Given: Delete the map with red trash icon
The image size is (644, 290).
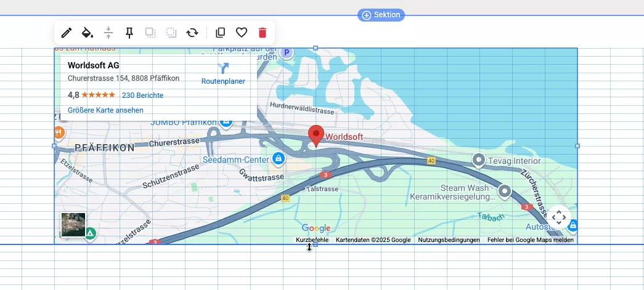Looking at the screenshot, I should point(263,33).
